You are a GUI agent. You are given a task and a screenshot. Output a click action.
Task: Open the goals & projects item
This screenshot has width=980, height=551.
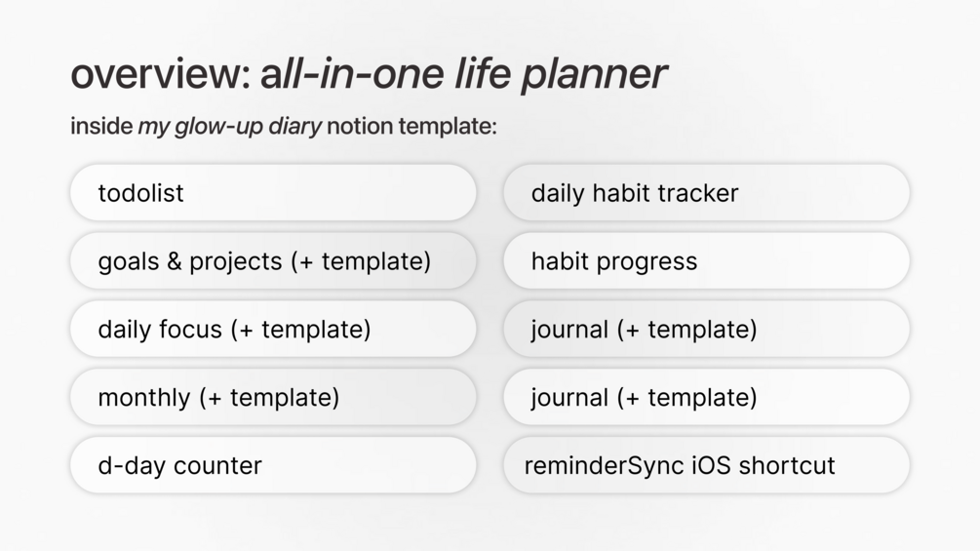click(x=273, y=261)
